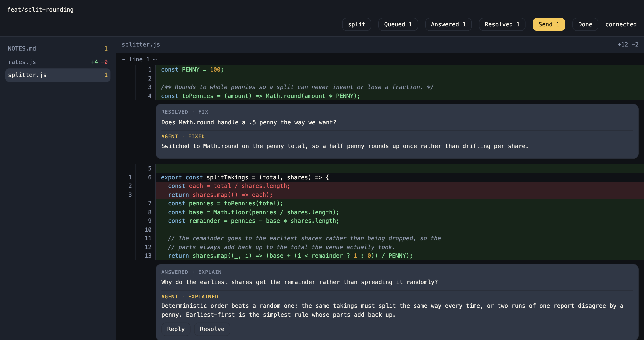The width and height of the screenshot is (644, 340).
Task: Click the 'Deterministic order beats a random one' reply
Action: point(392,310)
